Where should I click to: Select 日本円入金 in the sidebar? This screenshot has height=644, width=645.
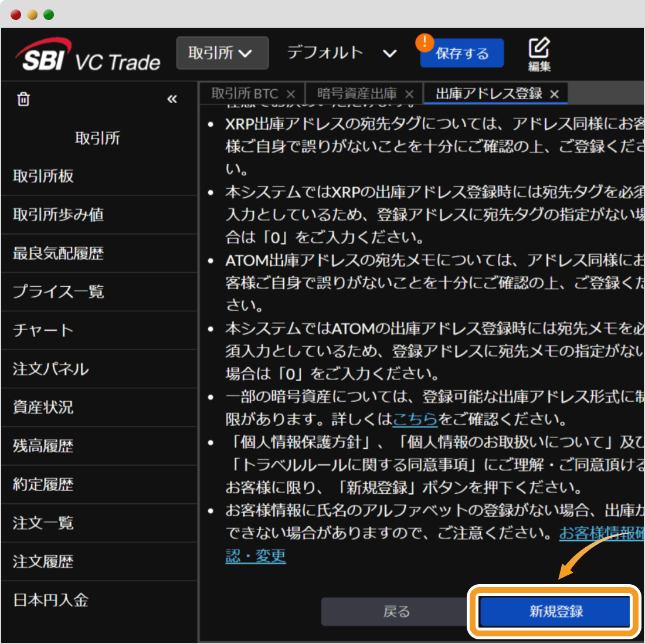99,601
